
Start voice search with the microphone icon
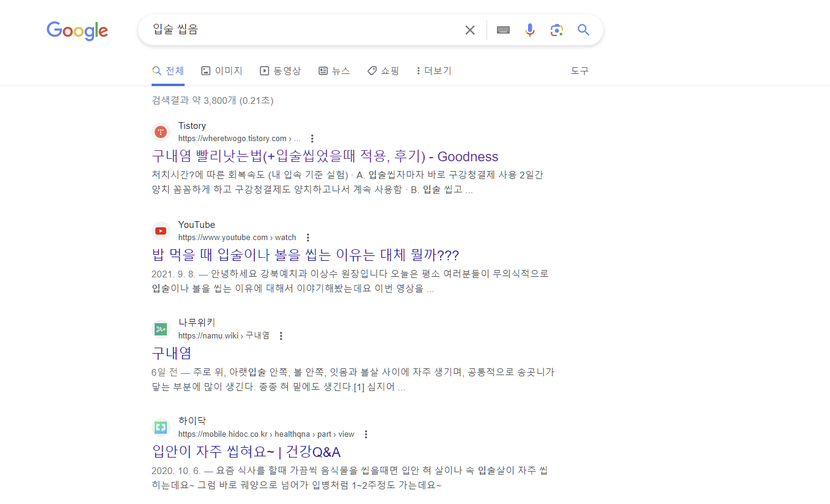(x=530, y=30)
